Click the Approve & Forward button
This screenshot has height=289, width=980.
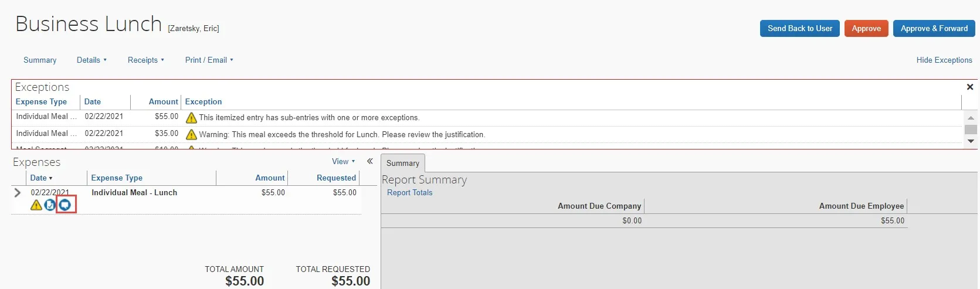[x=934, y=28]
